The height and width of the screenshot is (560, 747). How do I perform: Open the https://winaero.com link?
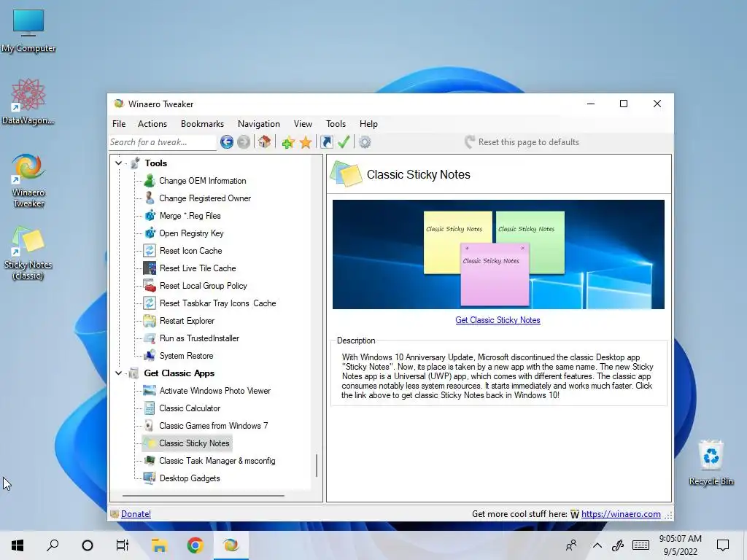pyautogui.click(x=621, y=514)
